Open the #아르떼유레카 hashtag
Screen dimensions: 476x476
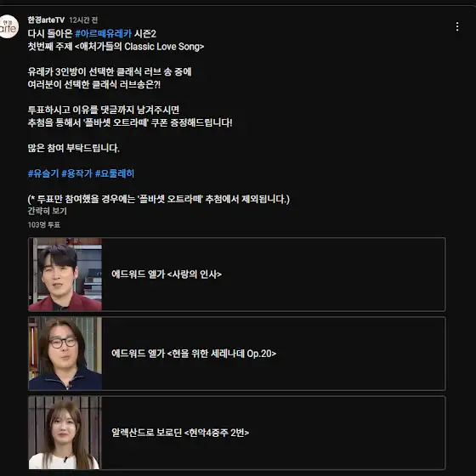pyautogui.click(x=103, y=33)
